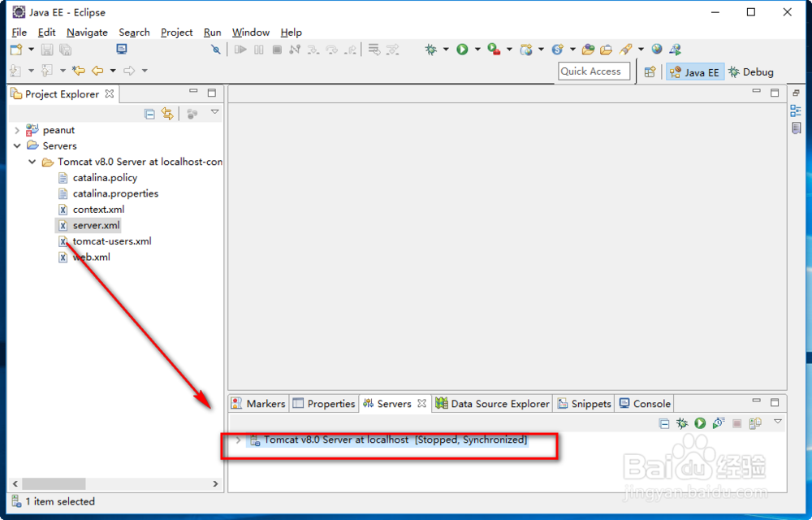Switch to the Debug perspective
The width and height of the screenshot is (812, 520).
tap(751, 72)
